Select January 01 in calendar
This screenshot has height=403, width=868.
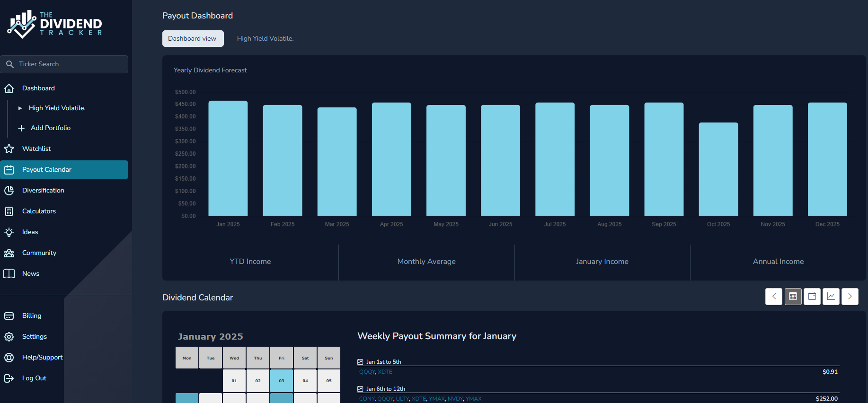click(x=234, y=381)
